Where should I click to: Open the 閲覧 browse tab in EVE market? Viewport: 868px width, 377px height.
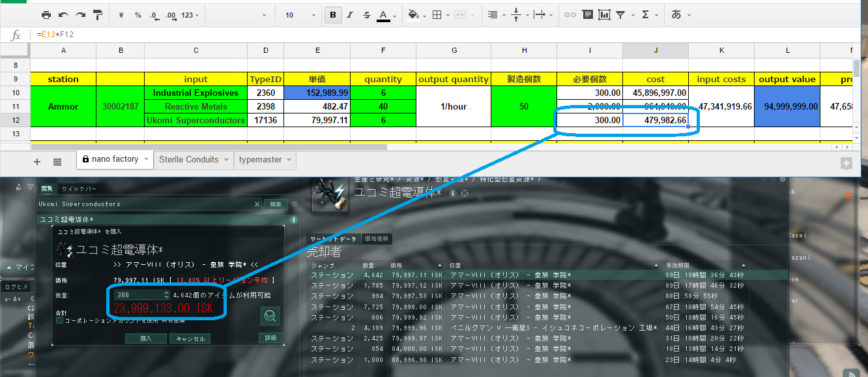click(x=47, y=189)
